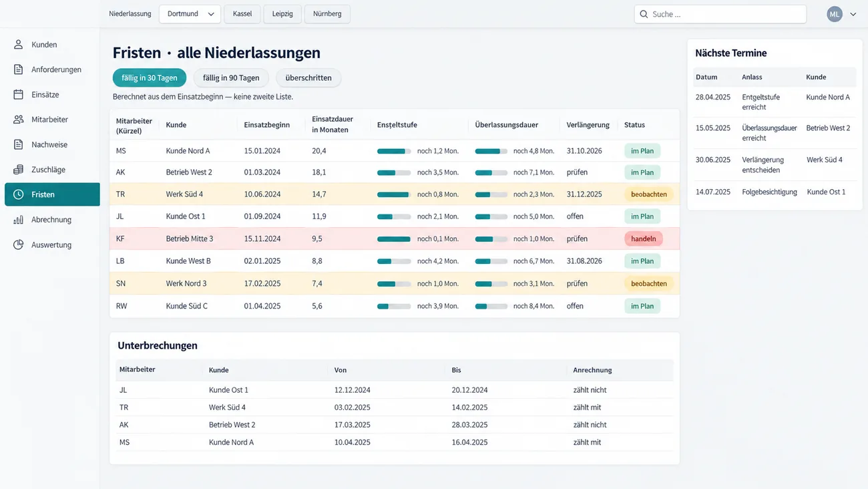Click the 'beobachten' badge for Werk Nord 3
Screen dimensions: 868x489
pos(649,284)
